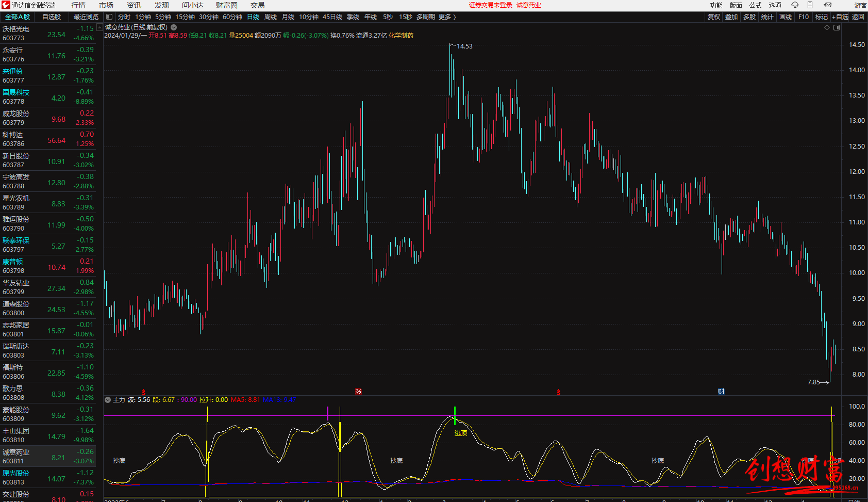Click the 涨 marker below the chart

point(358,392)
